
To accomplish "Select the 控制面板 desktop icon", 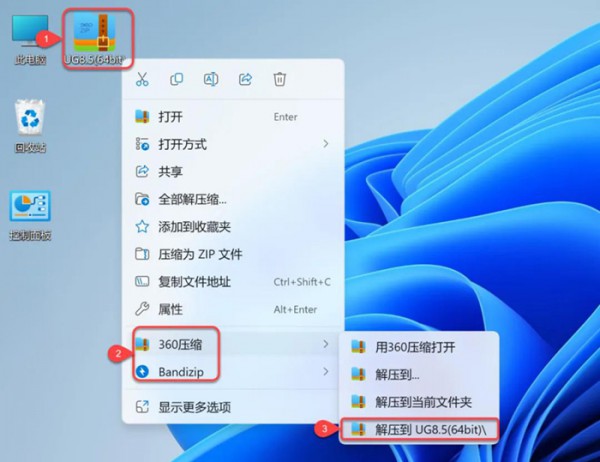I will [30, 215].
